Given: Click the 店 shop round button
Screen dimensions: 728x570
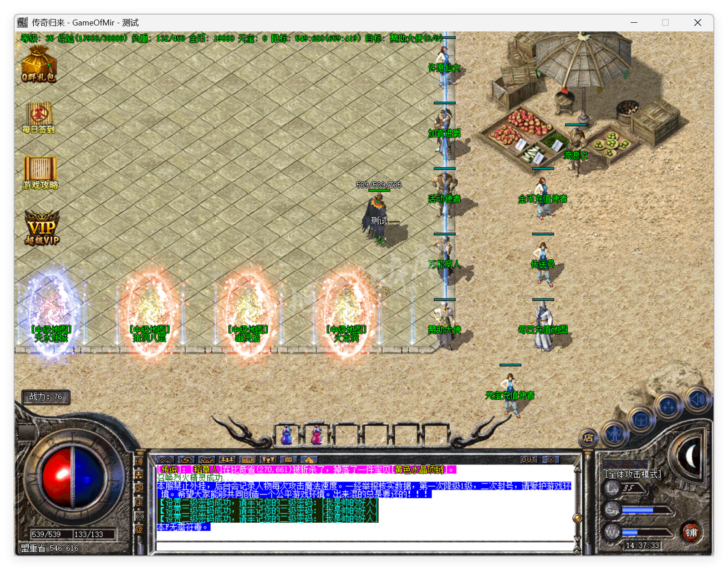Looking at the screenshot, I should [x=588, y=438].
